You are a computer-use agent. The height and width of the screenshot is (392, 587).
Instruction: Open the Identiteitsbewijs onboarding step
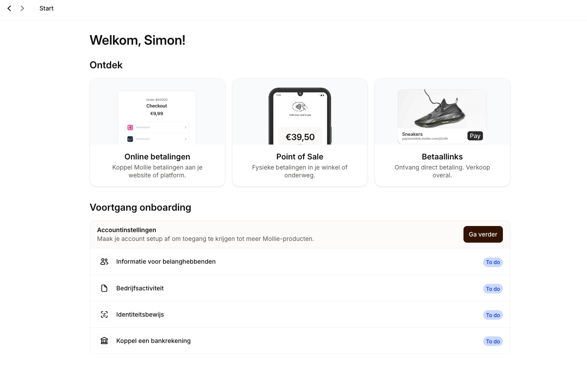140,314
